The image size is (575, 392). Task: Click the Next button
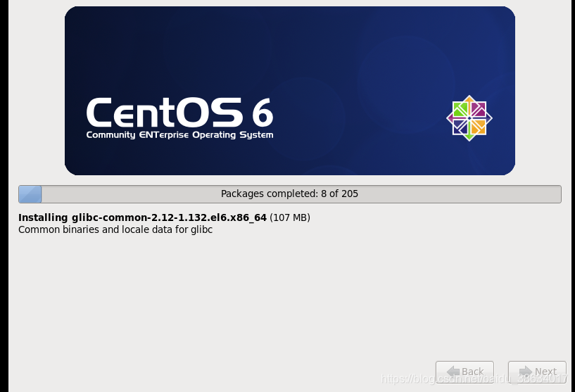click(x=537, y=372)
